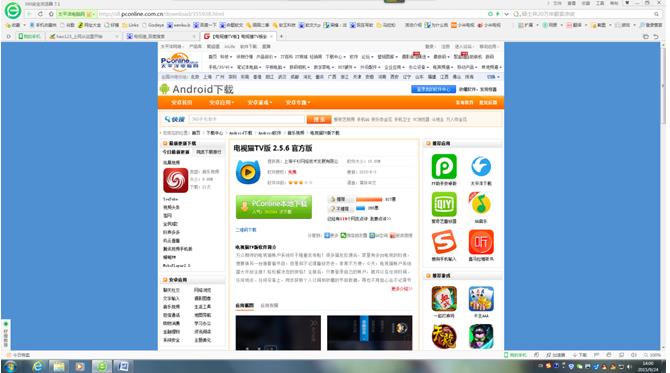Open the address bar history dropdown arrow
This screenshot has width=670, height=373.
[x=506, y=14]
